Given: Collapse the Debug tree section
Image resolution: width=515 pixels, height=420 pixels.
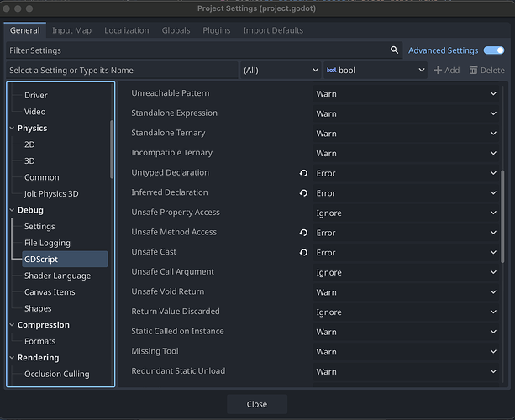Looking at the screenshot, I should 12,210.
